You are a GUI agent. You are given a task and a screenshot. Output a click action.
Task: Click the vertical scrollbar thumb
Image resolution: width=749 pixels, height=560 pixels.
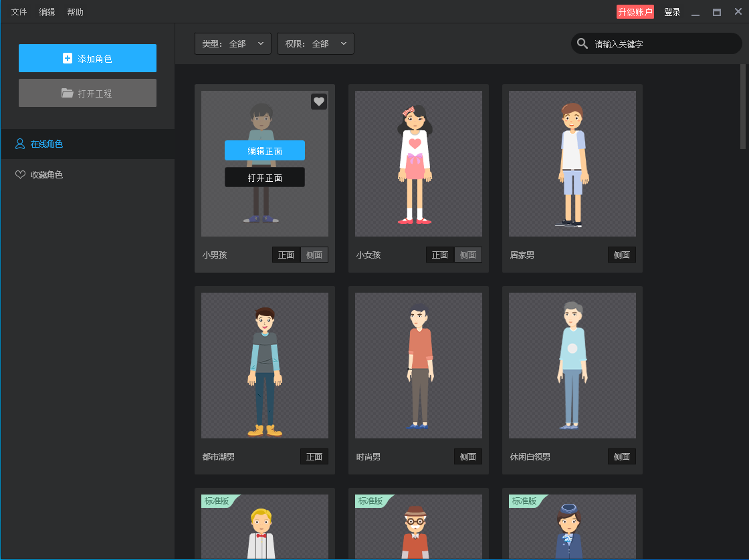743,106
